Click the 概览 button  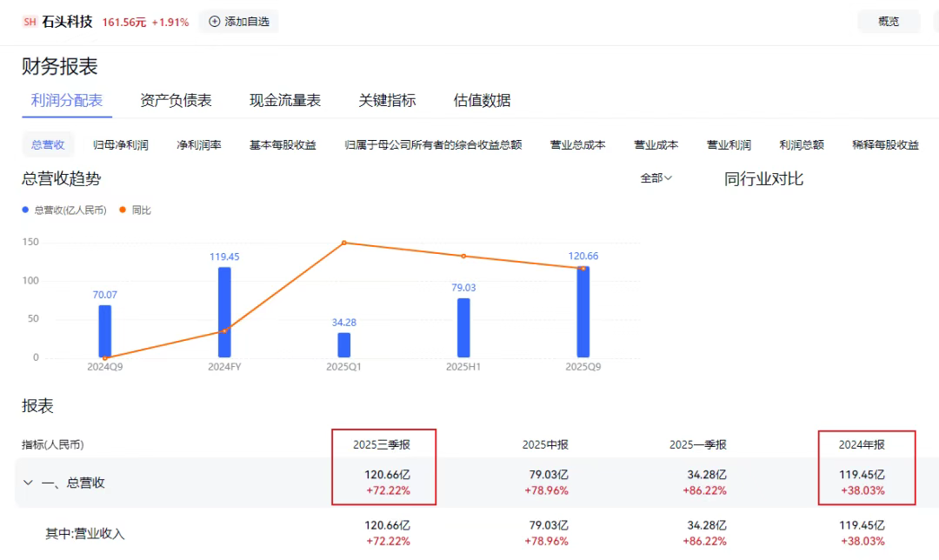(x=888, y=22)
